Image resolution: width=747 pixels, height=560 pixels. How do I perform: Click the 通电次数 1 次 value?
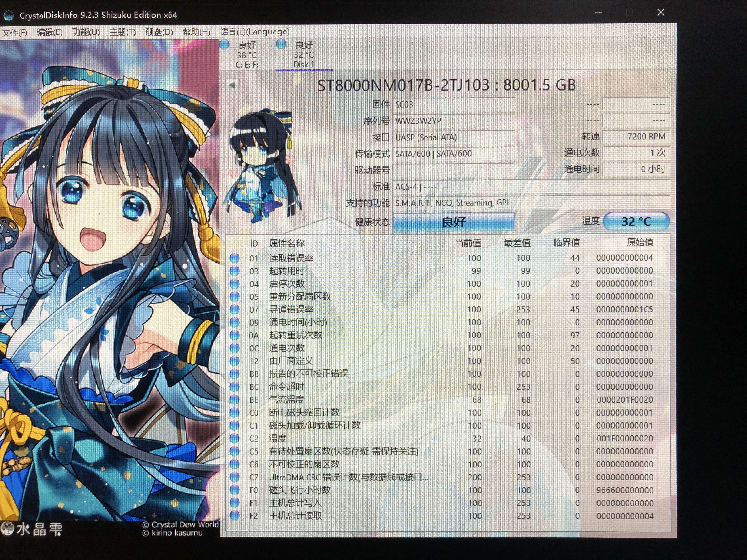pyautogui.click(x=636, y=153)
